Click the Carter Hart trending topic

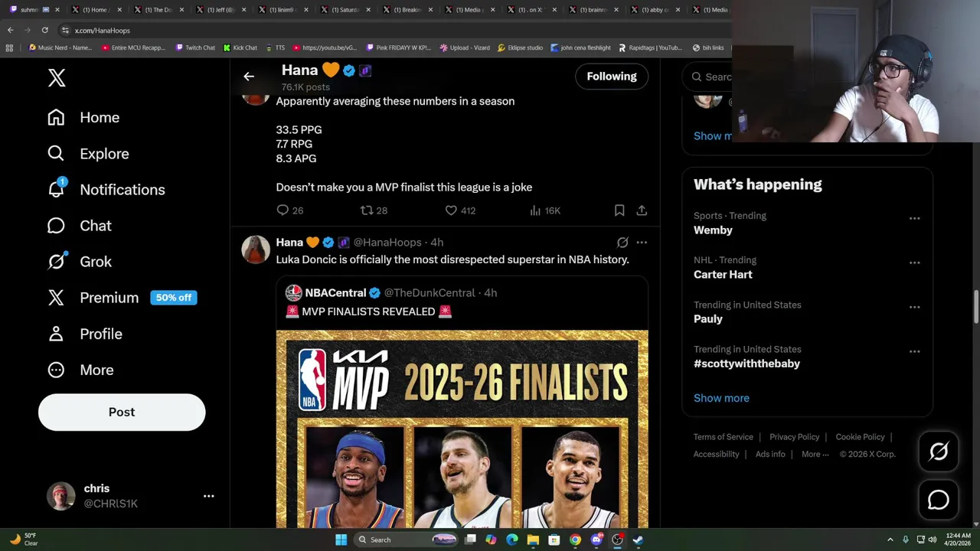[723, 274]
